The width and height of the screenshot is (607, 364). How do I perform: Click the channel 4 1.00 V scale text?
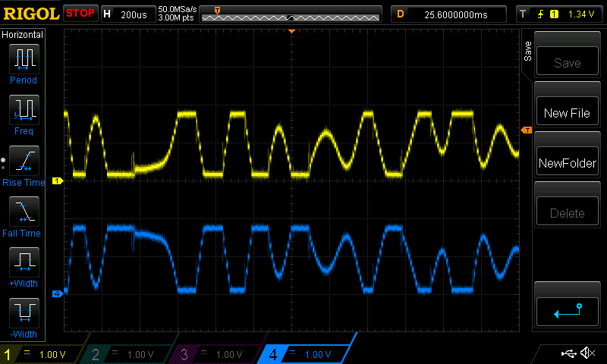318,354
